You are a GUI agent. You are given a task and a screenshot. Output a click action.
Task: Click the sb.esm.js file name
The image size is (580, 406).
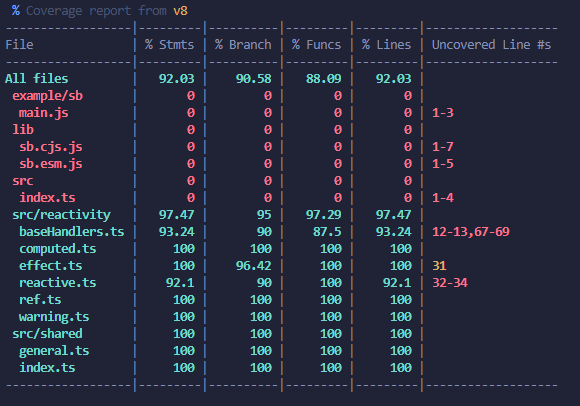pyautogui.click(x=50, y=164)
